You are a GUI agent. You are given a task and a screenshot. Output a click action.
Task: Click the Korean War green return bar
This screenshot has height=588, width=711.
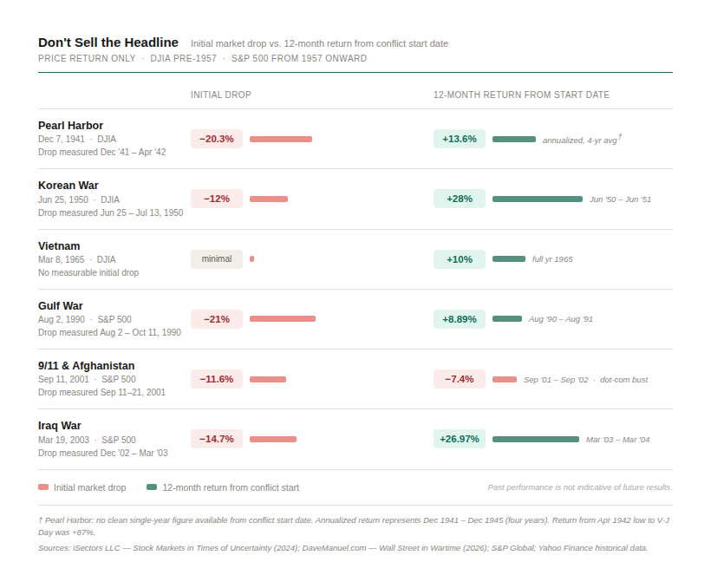[x=537, y=199]
